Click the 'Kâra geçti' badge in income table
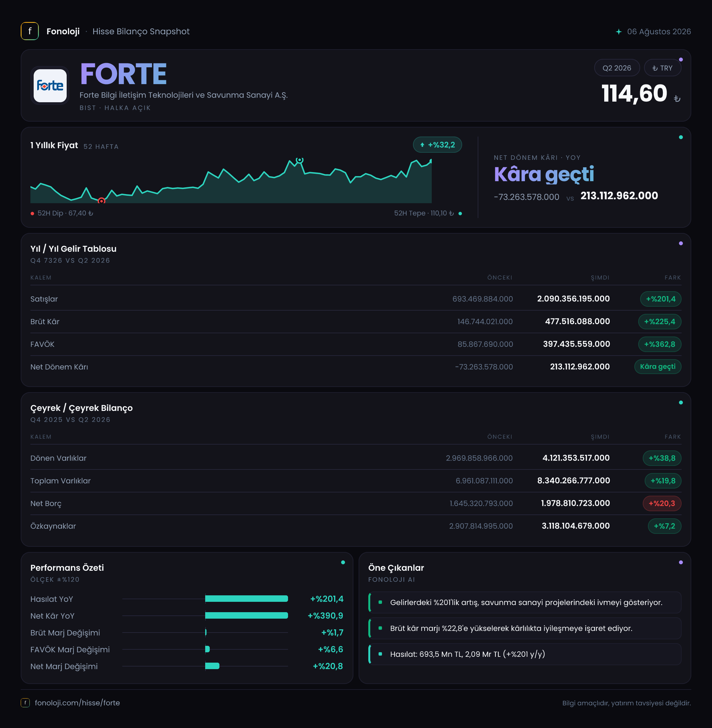This screenshot has width=712, height=728. coord(657,367)
